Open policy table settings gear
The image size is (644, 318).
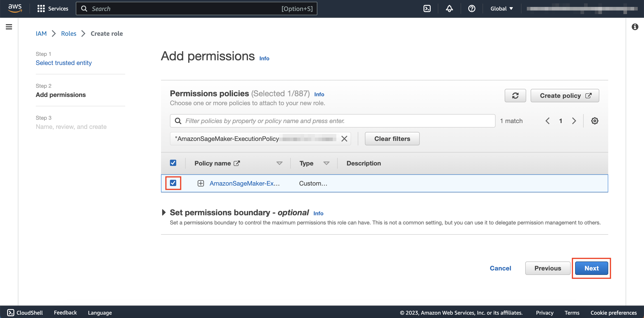[x=595, y=121]
